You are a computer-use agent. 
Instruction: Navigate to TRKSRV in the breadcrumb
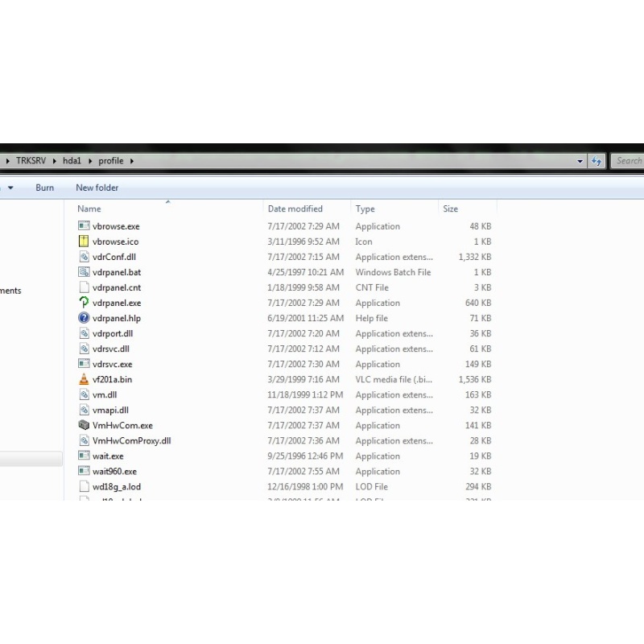pyautogui.click(x=33, y=161)
